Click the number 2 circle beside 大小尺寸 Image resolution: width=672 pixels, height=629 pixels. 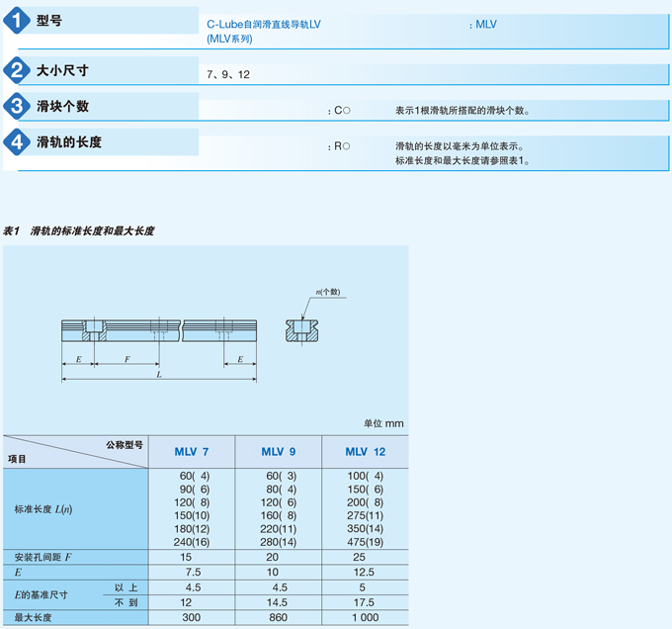(x=18, y=70)
